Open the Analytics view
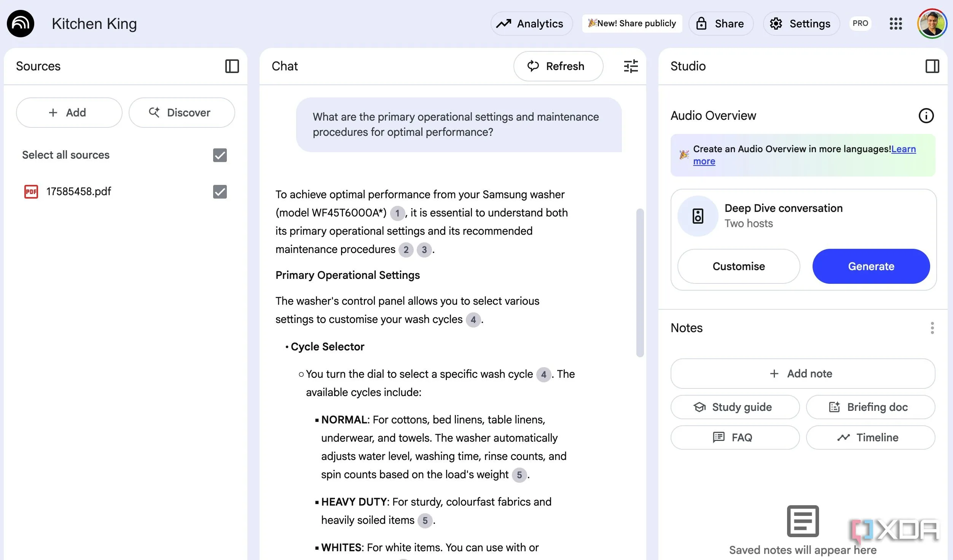Image resolution: width=953 pixels, height=560 pixels. click(x=531, y=24)
